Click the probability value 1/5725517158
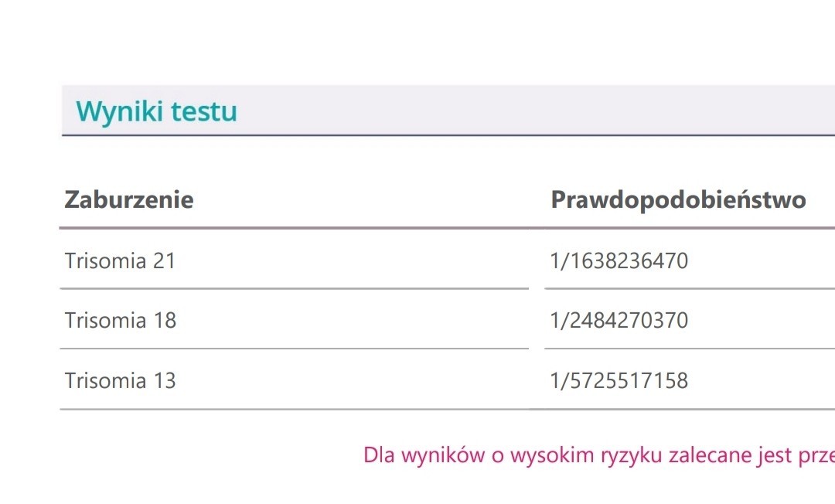Viewport: 835px width, 504px height. pyautogui.click(x=619, y=381)
